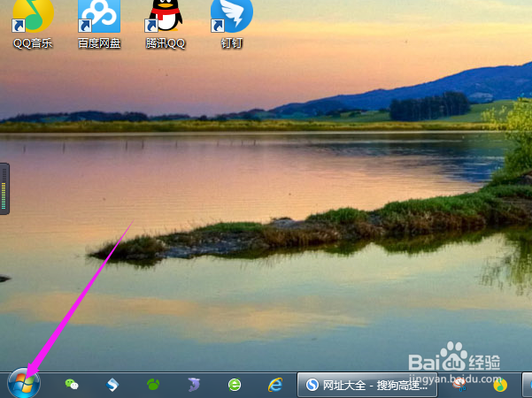Switch to 网址大全 - 搜狗高速 browser window
The width and height of the screenshot is (532, 398).
[x=367, y=385]
